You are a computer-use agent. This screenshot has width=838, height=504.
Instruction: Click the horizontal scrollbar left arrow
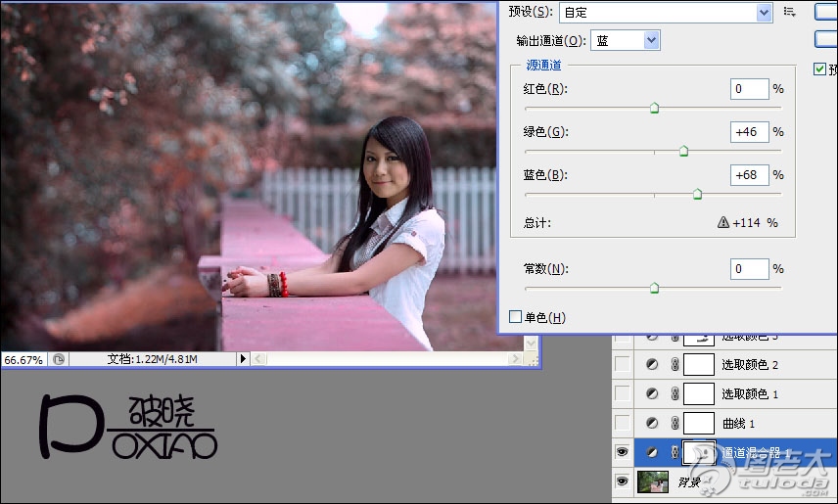(x=258, y=358)
